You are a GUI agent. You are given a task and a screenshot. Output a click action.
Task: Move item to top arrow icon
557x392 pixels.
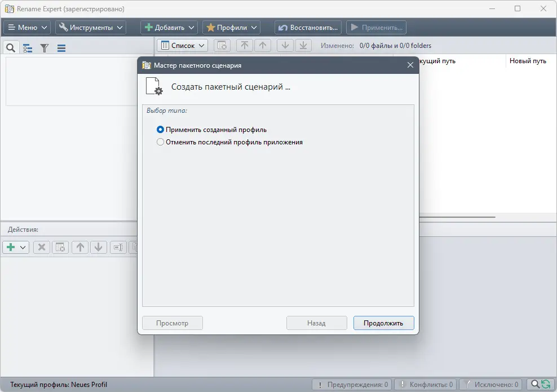pyautogui.click(x=245, y=46)
